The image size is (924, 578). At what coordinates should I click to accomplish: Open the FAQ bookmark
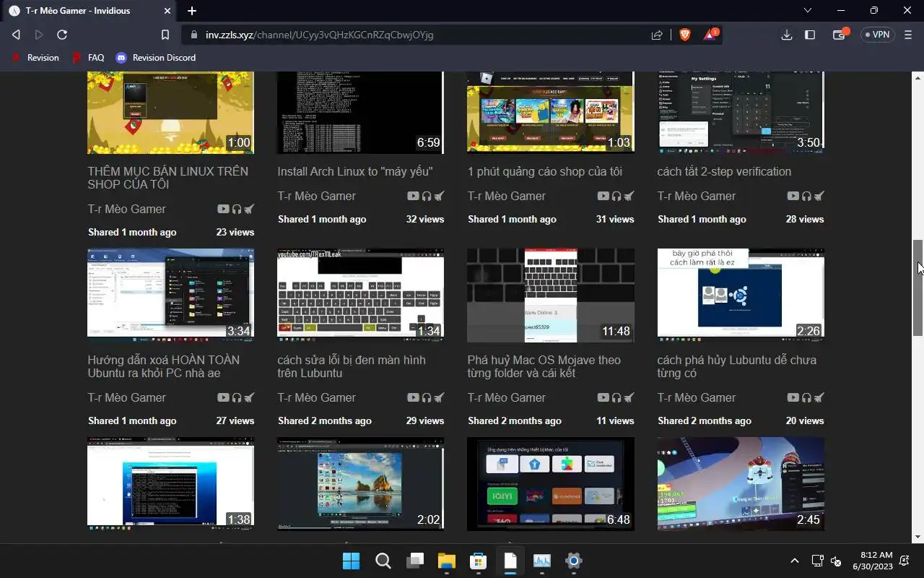point(88,58)
